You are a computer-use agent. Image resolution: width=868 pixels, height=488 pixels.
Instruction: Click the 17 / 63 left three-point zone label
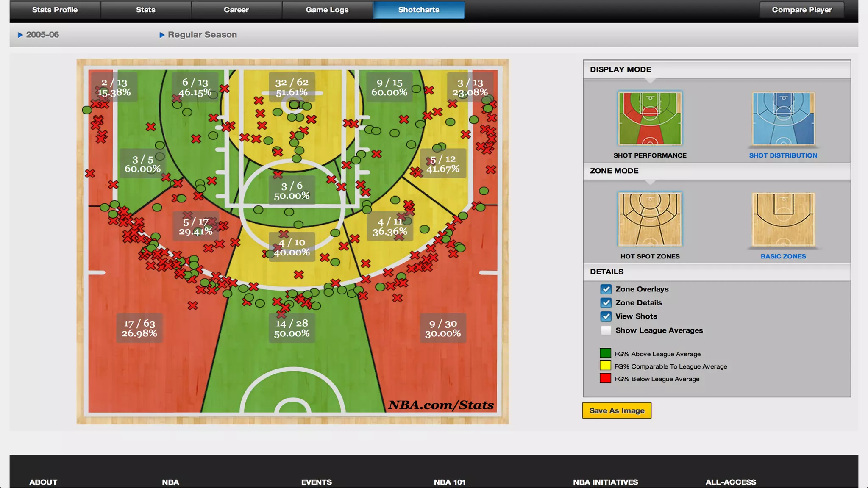pyautogui.click(x=139, y=328)
